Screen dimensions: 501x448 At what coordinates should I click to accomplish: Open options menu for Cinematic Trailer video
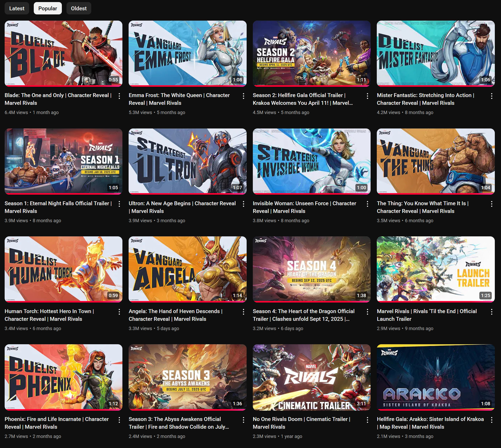tap(367, 420)
